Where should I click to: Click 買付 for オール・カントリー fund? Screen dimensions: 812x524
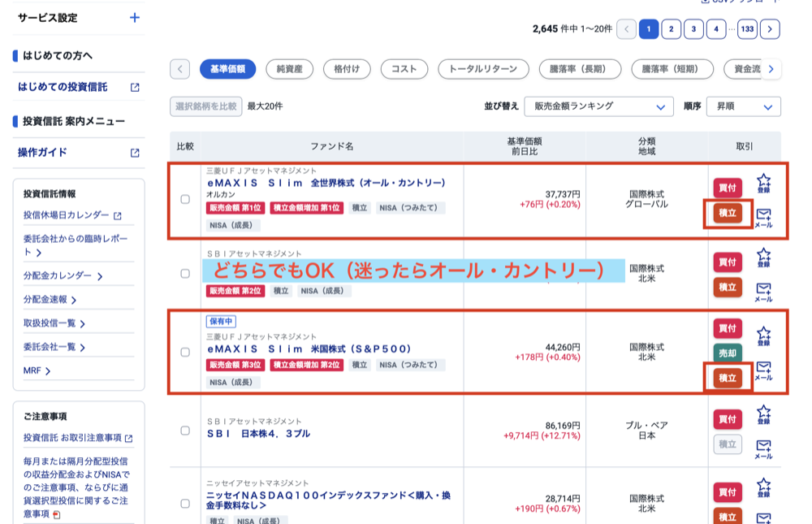pos(728,188)
